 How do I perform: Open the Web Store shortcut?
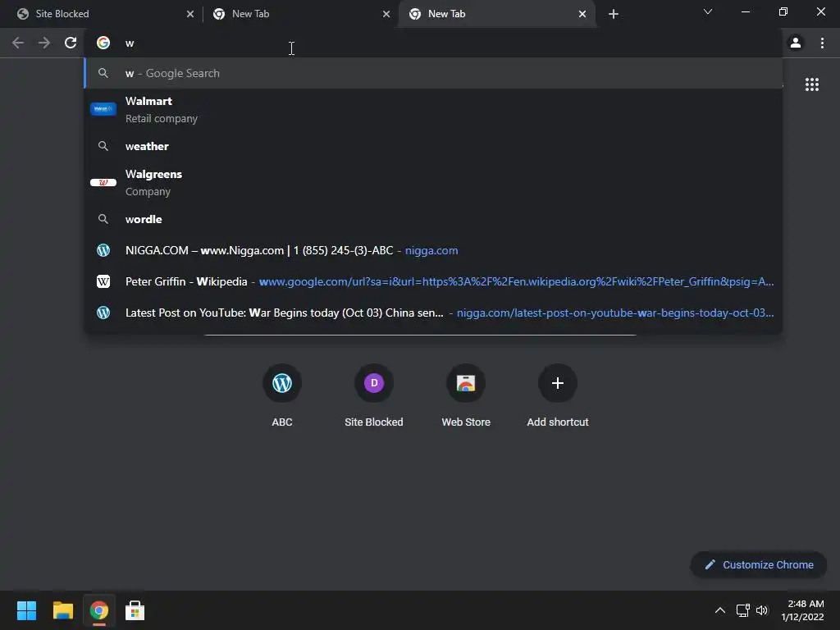[466, 395]
